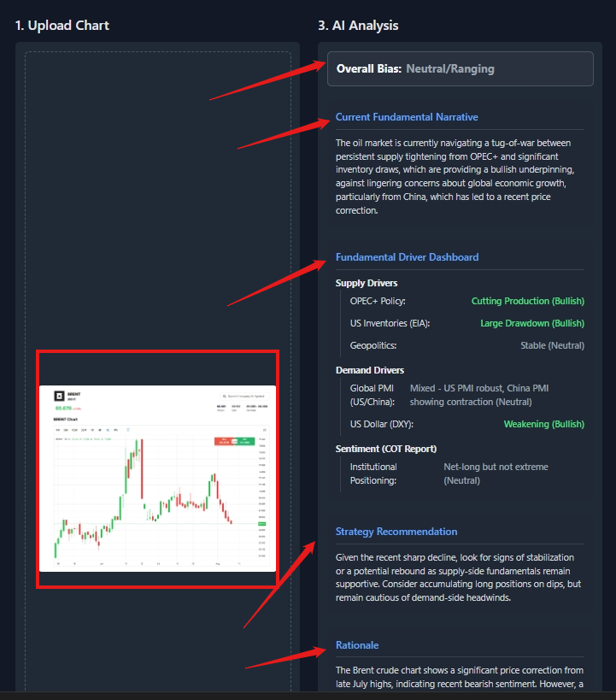616x700 pixels.
Task: Click the 3. AI Analysis section title
Action: click(x=358, y=26)
